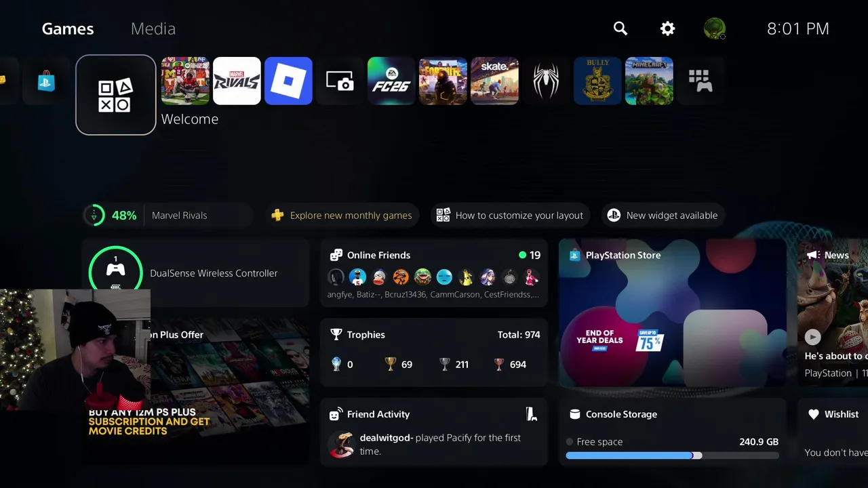Click the bronze trophy icon showing 694

coord(499,364)
